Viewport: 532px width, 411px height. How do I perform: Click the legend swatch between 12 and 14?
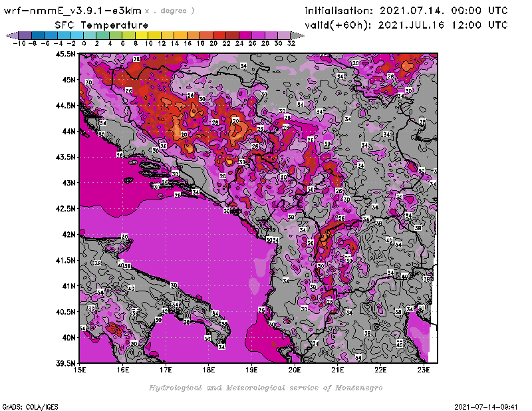point(168,35)
